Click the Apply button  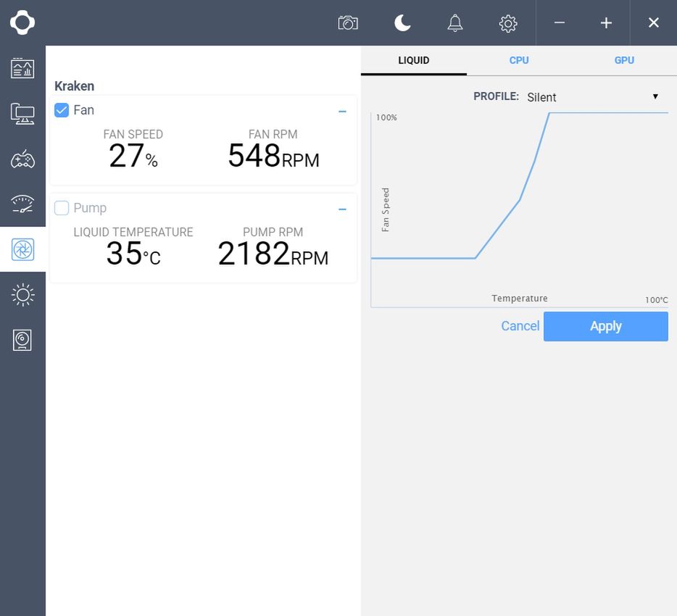tap(606, 326)
